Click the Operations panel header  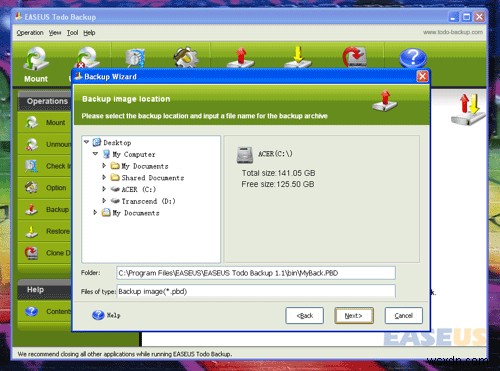pyautogui.click(x=45, y=101)
